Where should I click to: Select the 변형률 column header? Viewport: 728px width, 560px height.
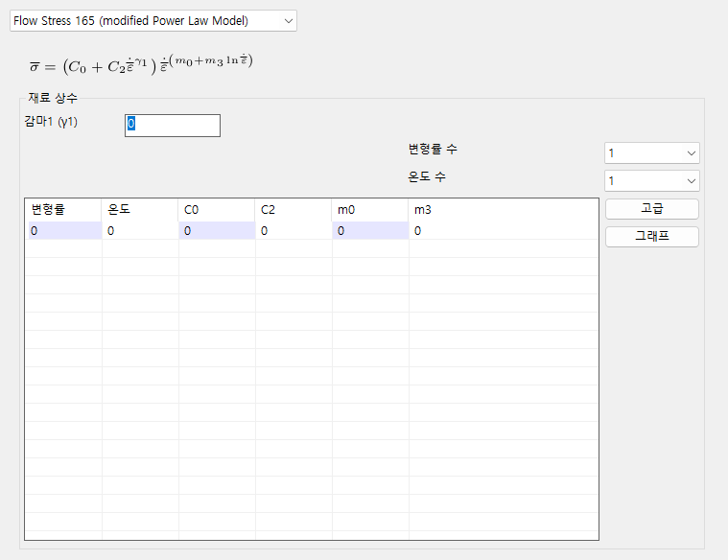tap(63, 210)
